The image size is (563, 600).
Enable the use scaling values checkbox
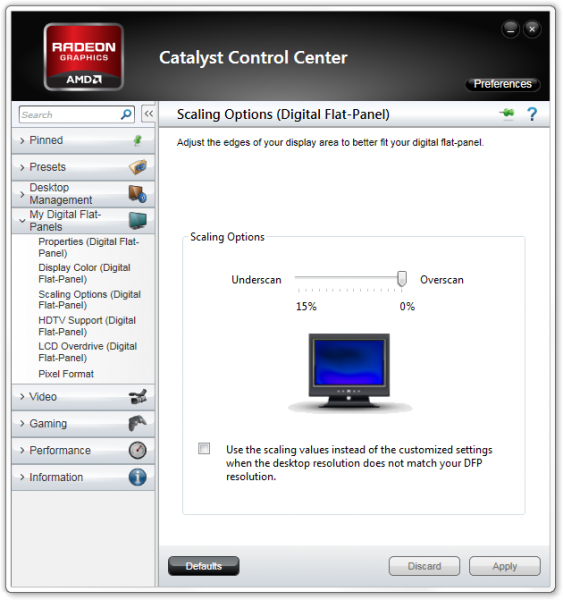click(x=204, y=448)
